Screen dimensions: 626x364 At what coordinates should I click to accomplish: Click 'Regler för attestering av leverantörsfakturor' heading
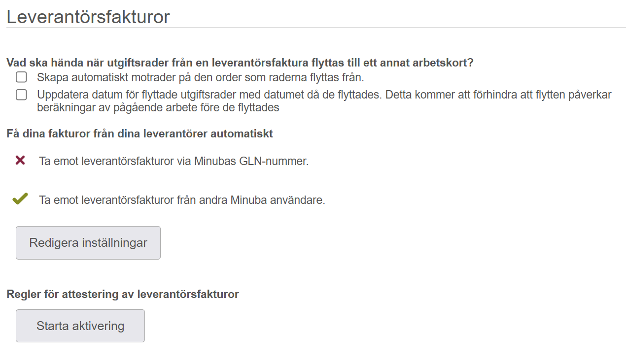point(123,294)
